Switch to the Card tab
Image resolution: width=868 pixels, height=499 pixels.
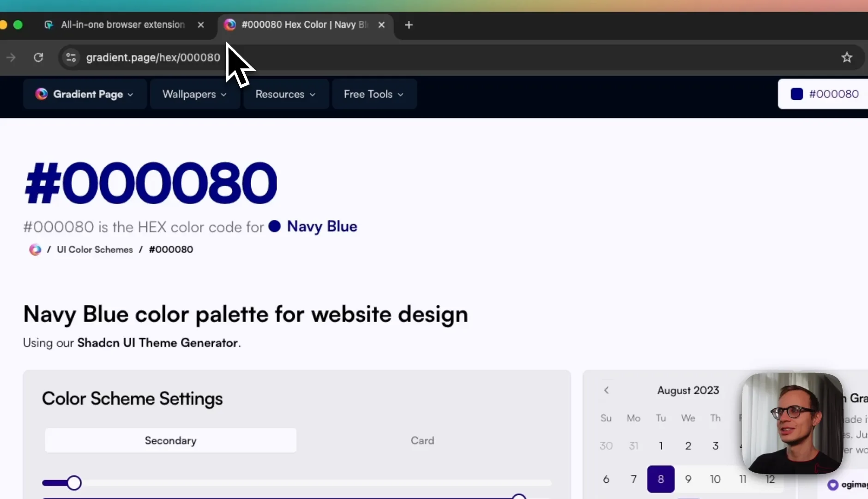[422, 440]
